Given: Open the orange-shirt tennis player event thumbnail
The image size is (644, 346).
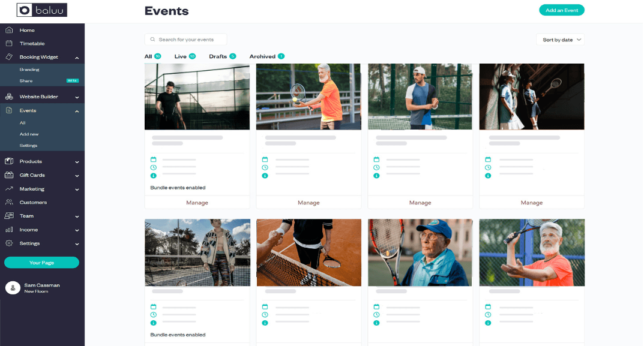Looking at the screenshot, I should 308,97.
